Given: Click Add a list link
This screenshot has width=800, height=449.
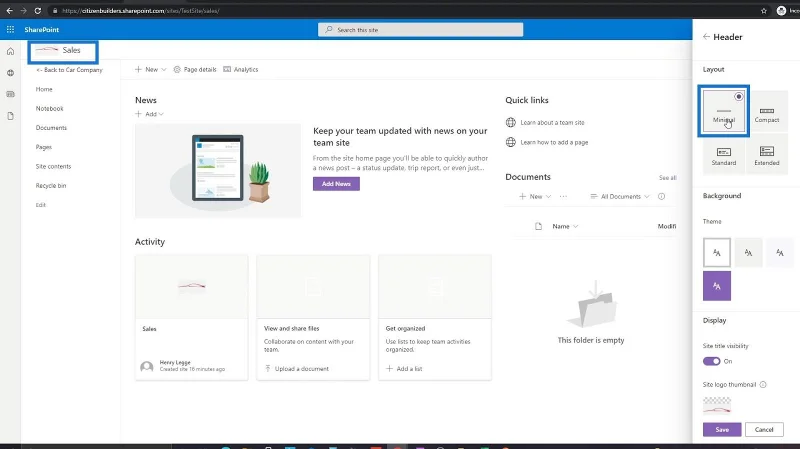Looking at the screenshot, I should 405,368.
